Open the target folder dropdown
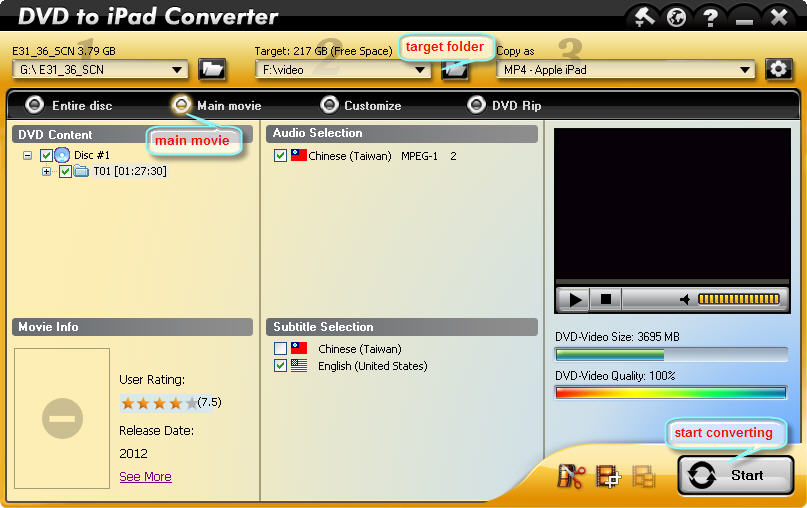Screen dimensions: 807x508 click(420, 69)
